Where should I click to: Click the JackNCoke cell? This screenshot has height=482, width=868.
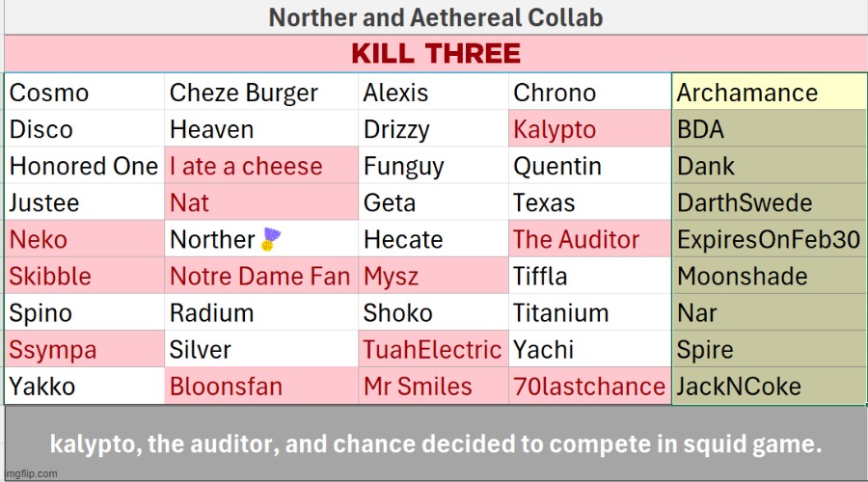point(768,387)
